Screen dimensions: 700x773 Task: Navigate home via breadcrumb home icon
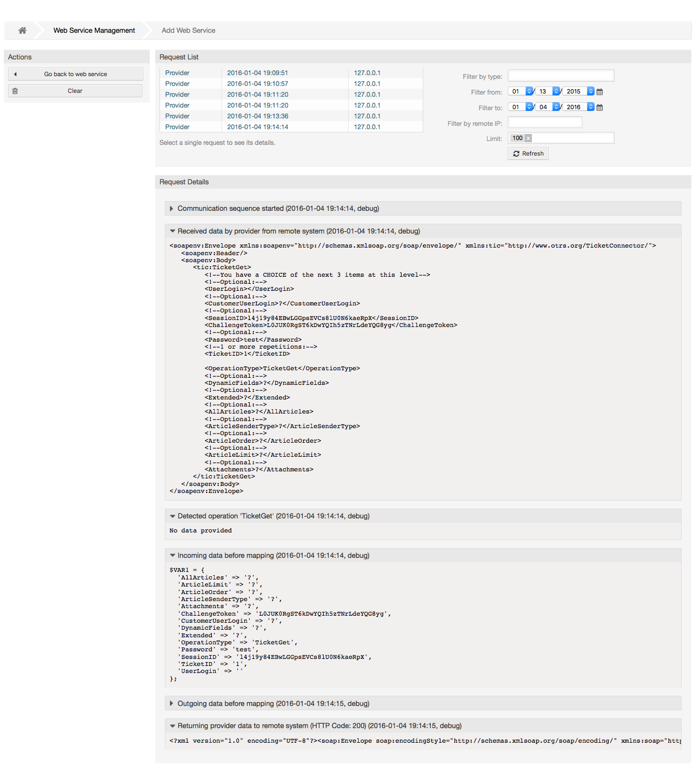point(22,30)
